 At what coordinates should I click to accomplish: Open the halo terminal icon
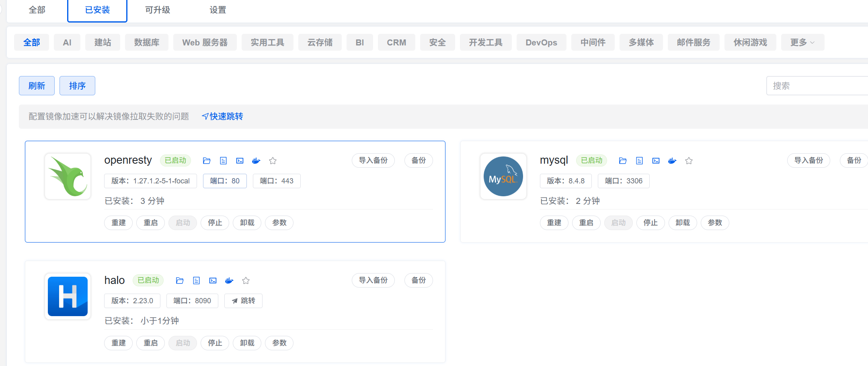click(213, 281)
